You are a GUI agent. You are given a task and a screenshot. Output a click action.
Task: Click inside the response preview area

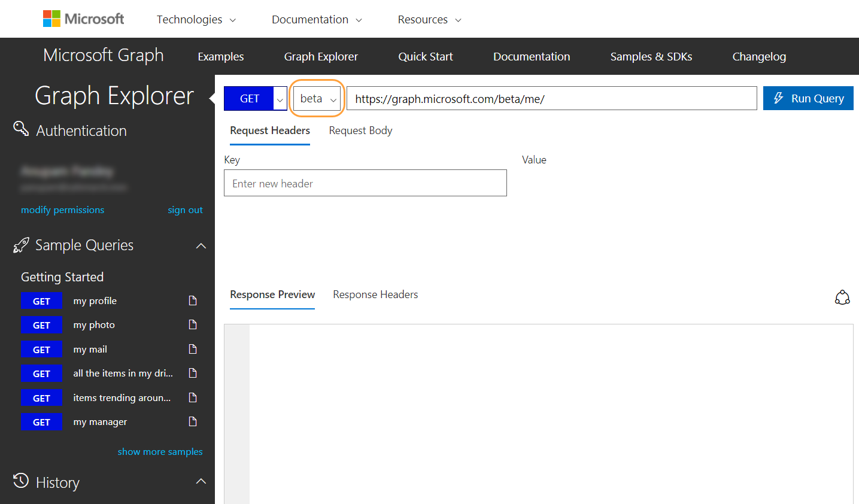pyautogui.click(x=539, y=414)
